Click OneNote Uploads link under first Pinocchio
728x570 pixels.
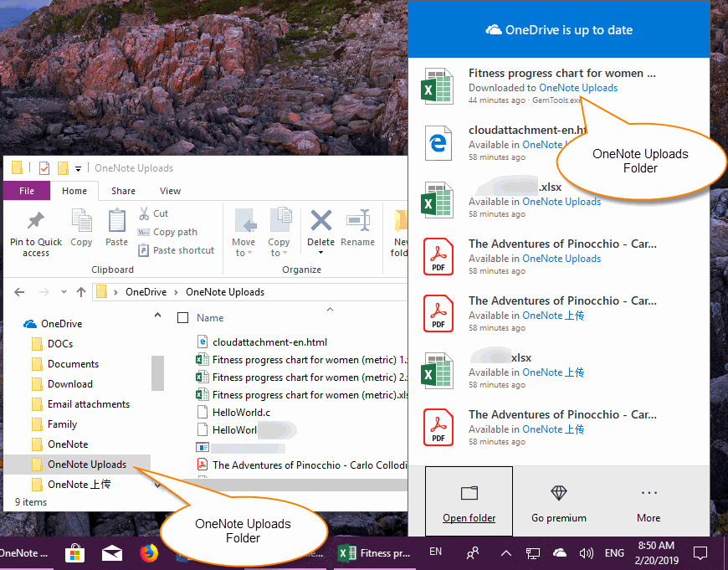click(561, 259)
